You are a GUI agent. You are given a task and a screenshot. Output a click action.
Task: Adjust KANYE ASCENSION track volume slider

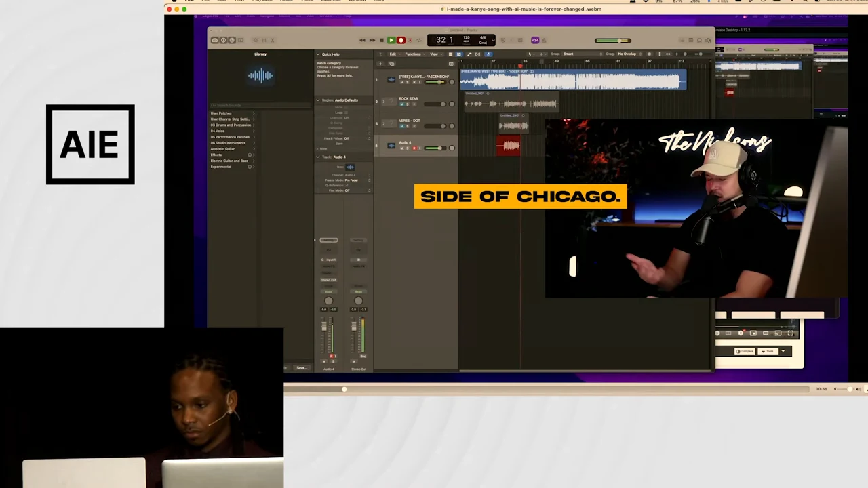436,82
